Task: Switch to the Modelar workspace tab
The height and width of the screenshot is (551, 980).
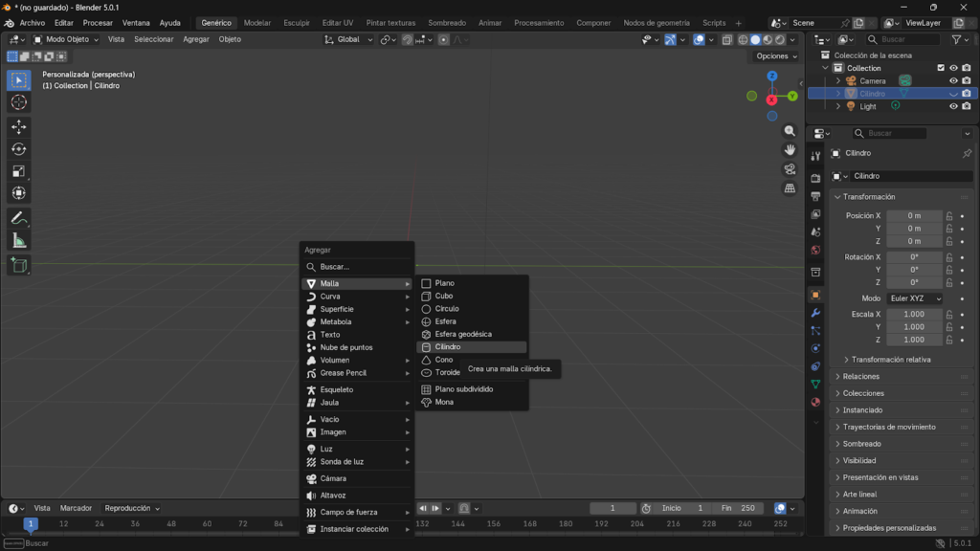Action: pyautogui.click(x=256, y=23)
